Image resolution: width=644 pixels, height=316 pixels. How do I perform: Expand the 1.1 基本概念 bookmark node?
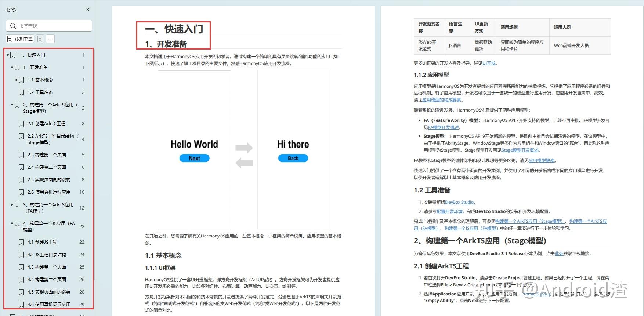(17, 80)
